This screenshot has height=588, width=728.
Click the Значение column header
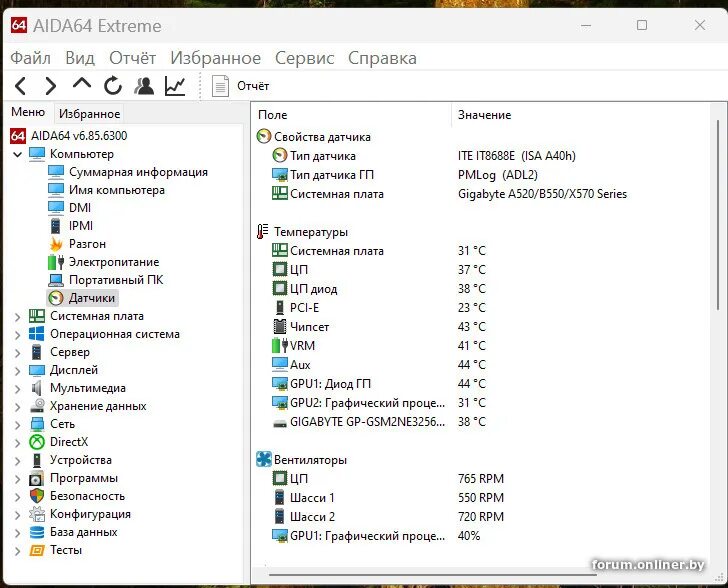coord(484,115)
